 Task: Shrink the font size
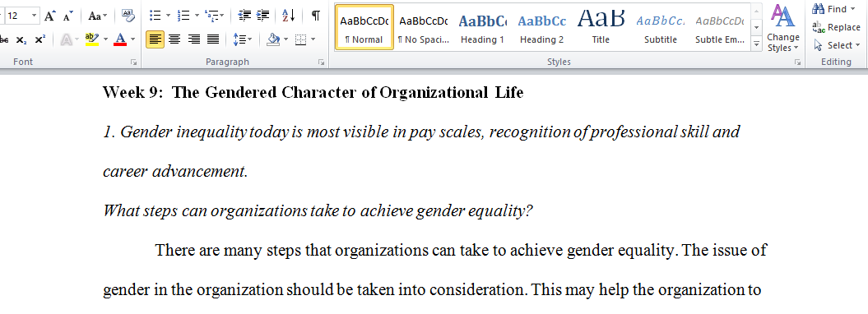pos(67,16)
